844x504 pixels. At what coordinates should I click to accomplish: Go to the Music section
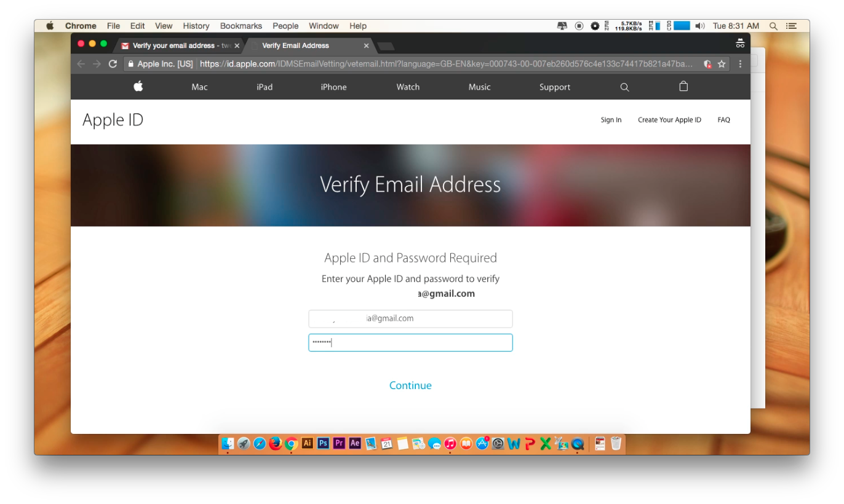click(479, 87)
